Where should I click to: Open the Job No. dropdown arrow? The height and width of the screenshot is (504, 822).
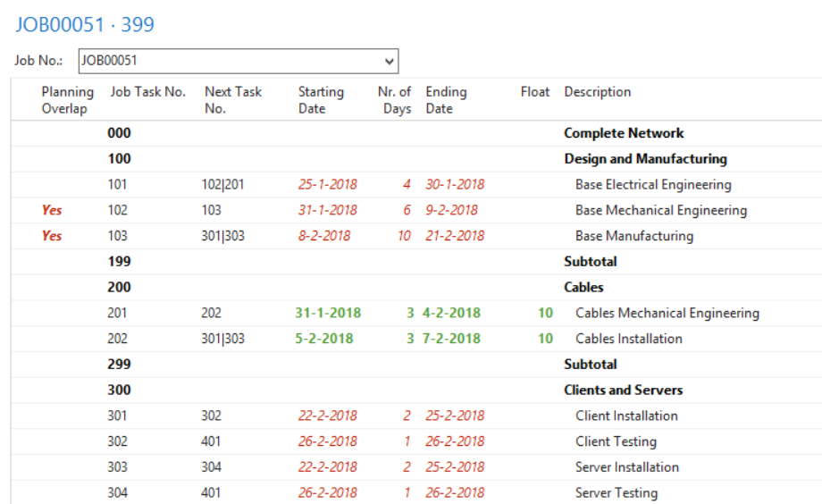pyautogui.click(x=389, y=62)
